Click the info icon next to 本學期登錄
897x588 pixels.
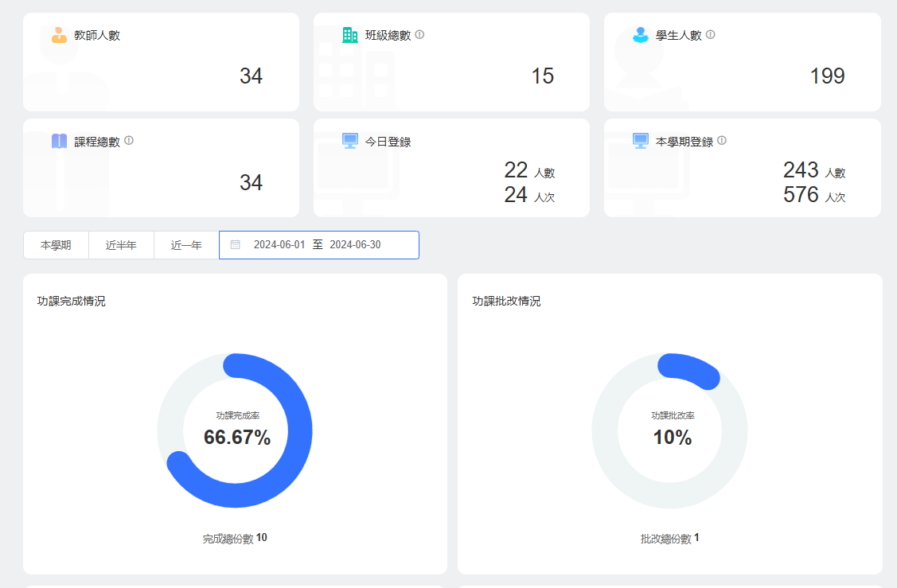721,140
